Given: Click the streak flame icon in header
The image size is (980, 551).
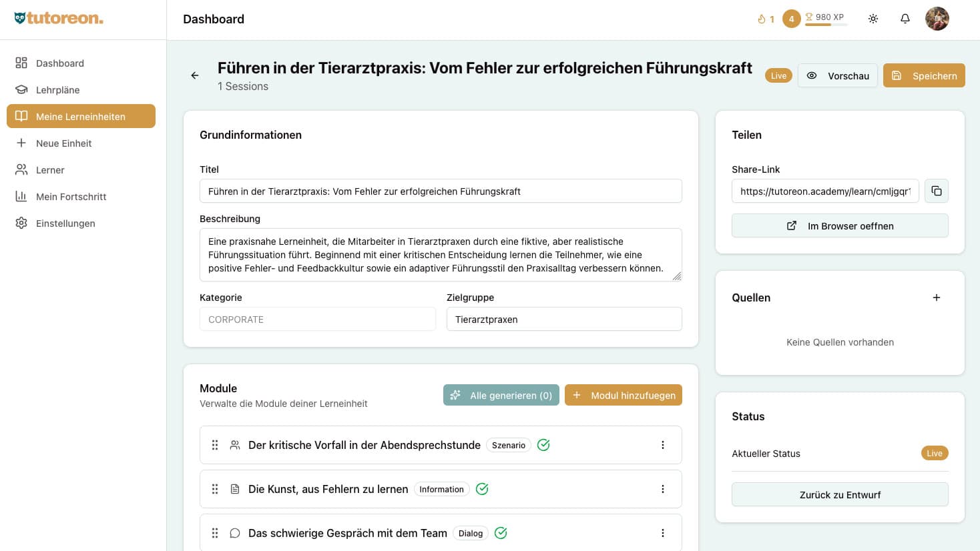Looking at the screenshot, I should coord(761,18).
